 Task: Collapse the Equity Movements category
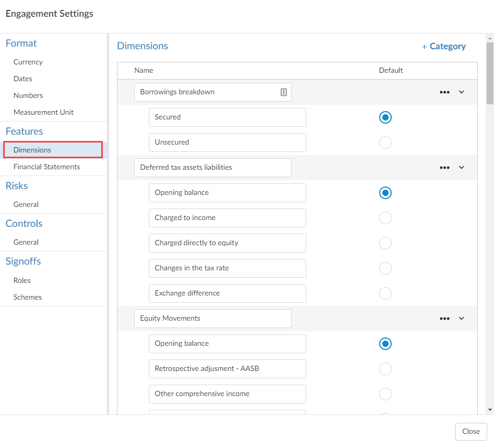(461, 319)
